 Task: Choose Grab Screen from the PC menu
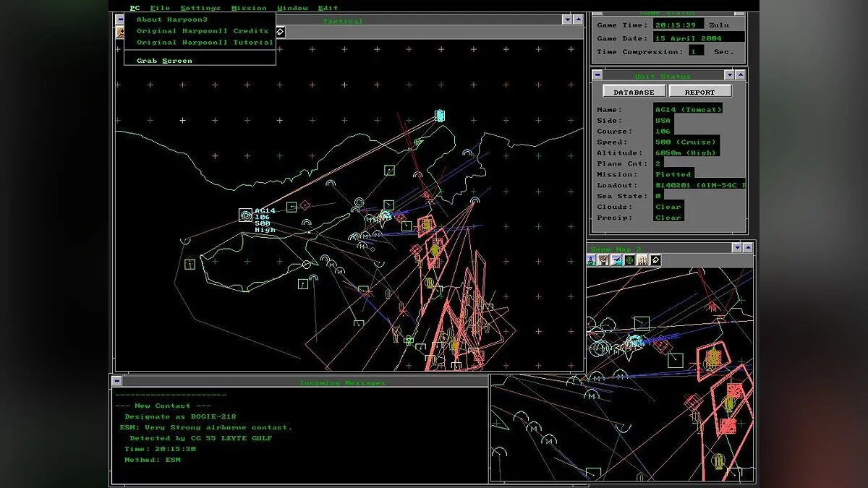(x=164, y=61)
